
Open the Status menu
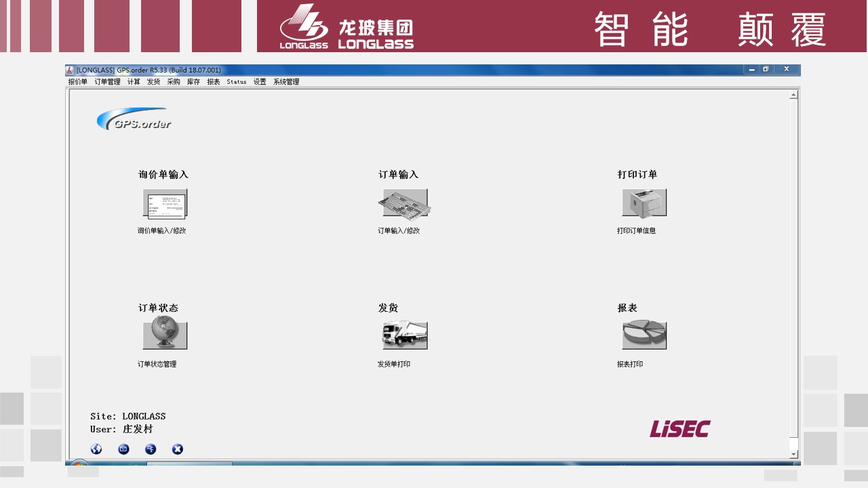click(237, 82)
